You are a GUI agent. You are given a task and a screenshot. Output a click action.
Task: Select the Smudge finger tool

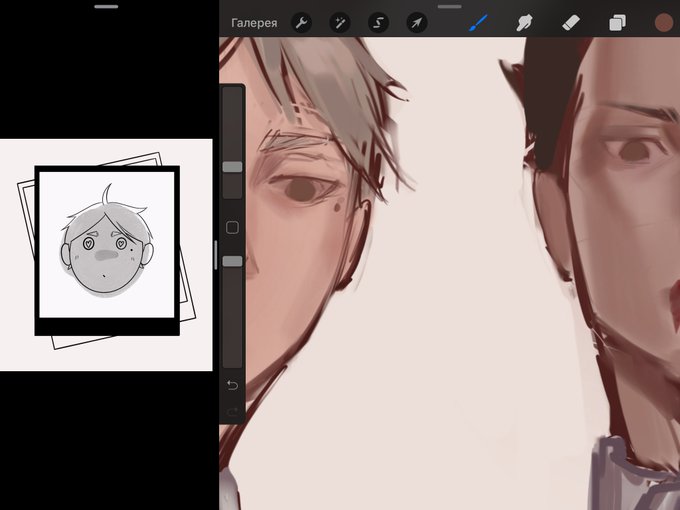coord(524,23)
